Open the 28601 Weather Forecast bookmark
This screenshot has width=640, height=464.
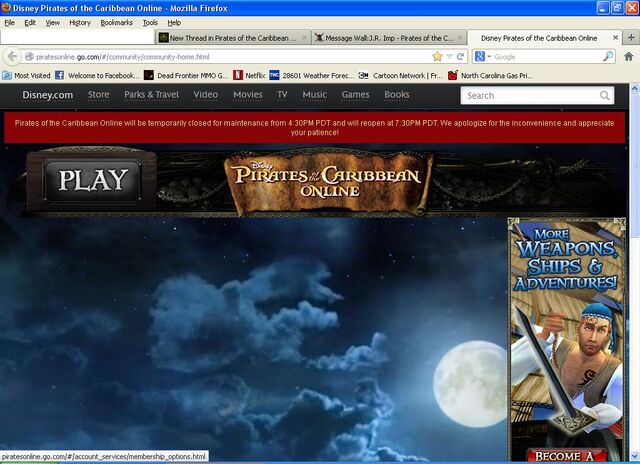[312, 75]
